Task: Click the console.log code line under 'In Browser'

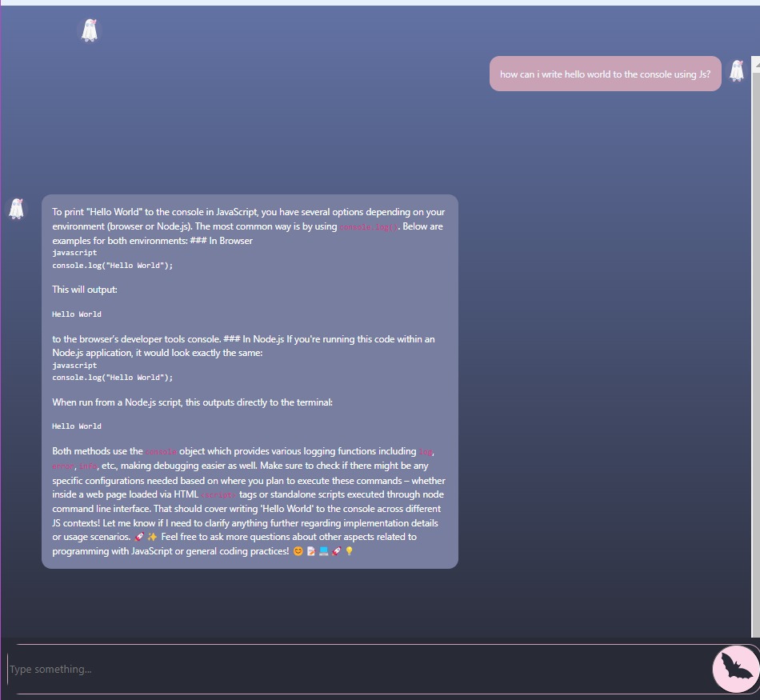Action: (x=113, y=265)
